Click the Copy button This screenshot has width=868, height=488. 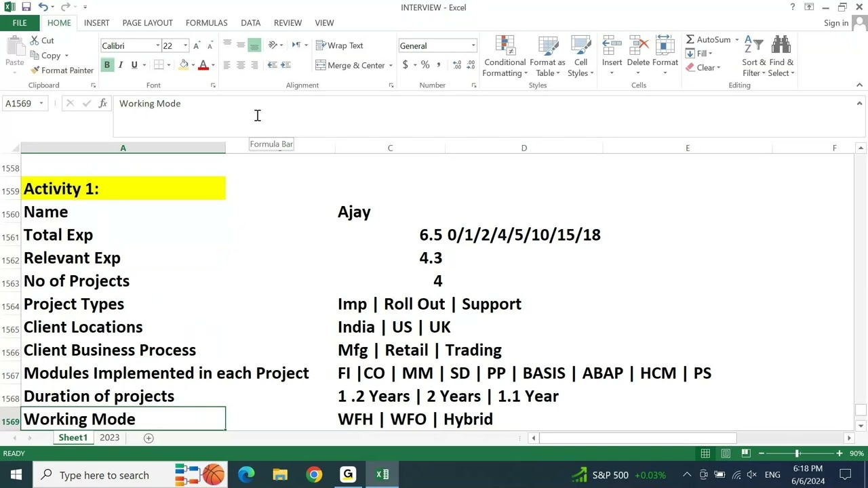coord(45,56)
